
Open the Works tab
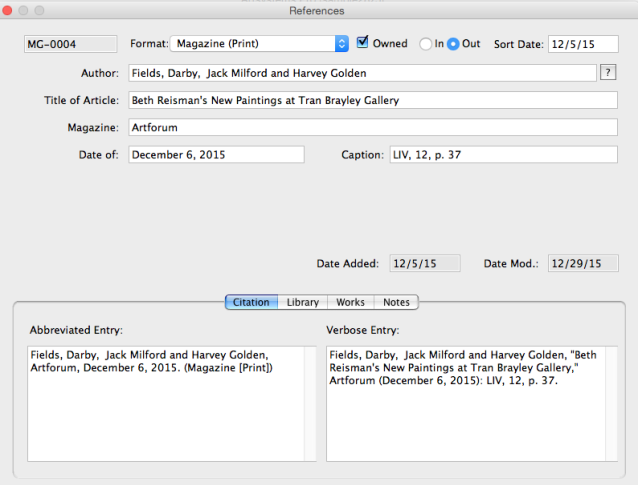click(350, 302)
